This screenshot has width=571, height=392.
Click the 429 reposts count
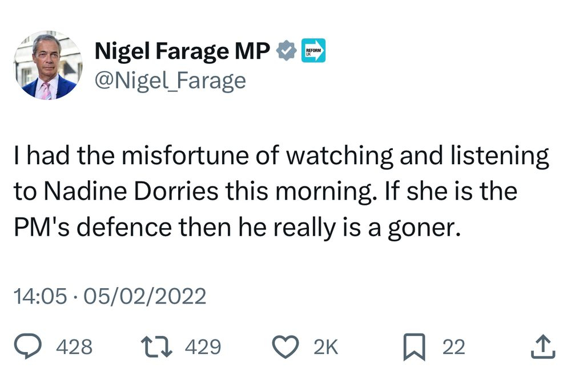tap(203, 347)
